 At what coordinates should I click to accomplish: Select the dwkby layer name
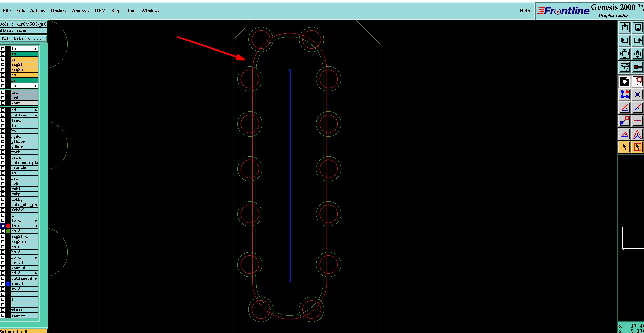(24, 199)
